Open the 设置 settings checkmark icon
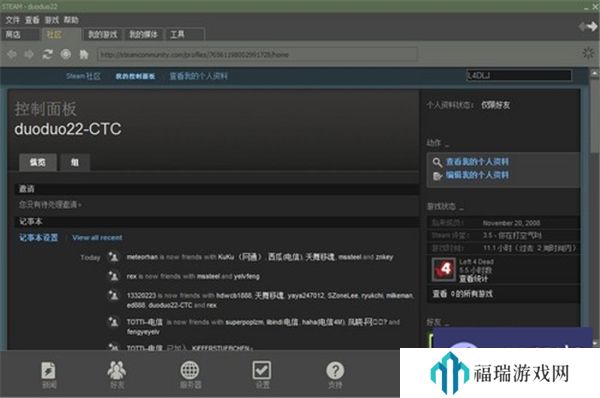Screen dimensions: 600x398 (x=262, y=375)
